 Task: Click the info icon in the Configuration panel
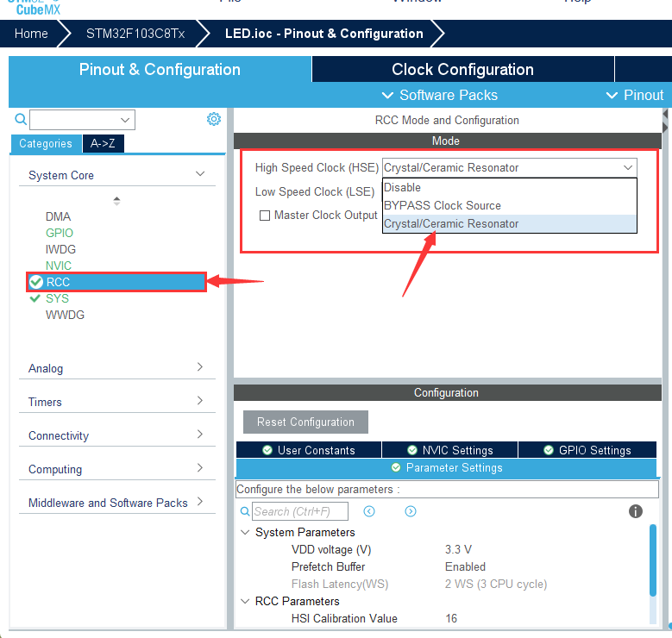pos(636,511)
